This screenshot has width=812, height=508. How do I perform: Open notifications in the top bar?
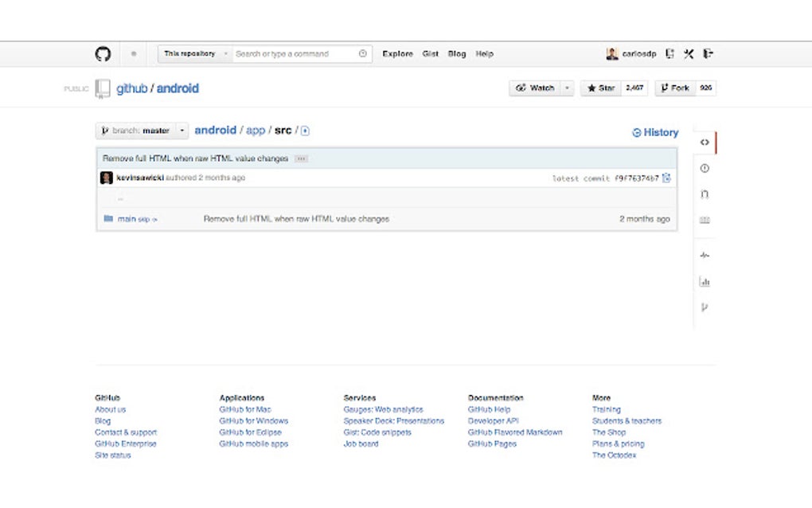670,53
